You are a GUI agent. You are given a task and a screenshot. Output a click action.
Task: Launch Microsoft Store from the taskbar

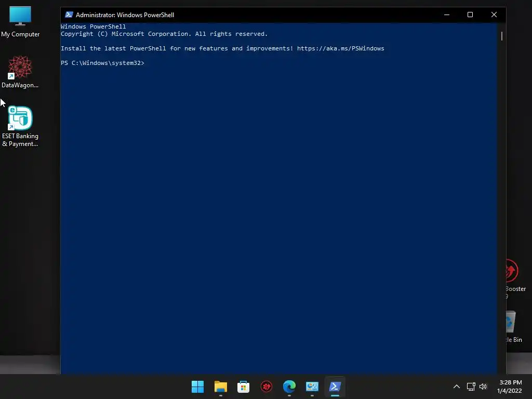point(243,387)
